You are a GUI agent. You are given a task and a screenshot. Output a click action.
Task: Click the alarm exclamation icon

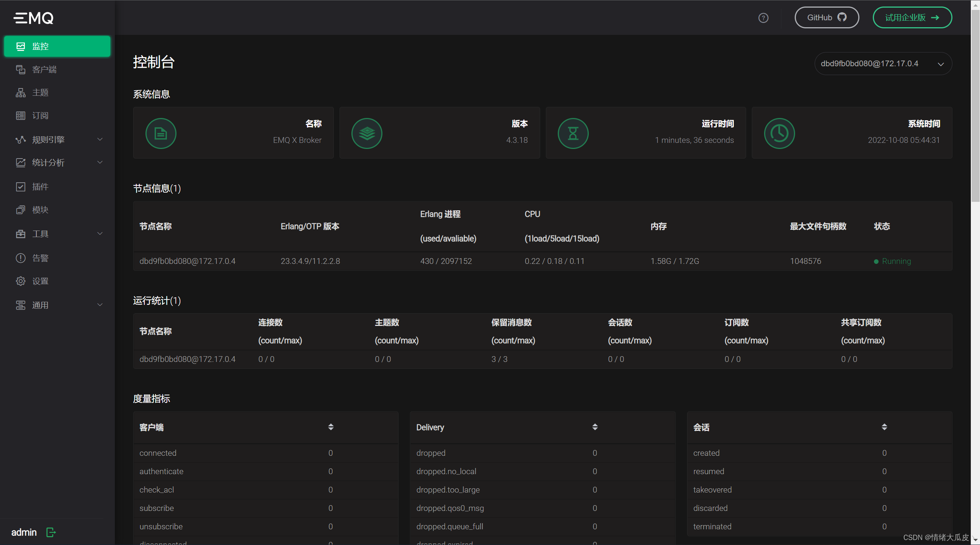click(x=21, y=258)
